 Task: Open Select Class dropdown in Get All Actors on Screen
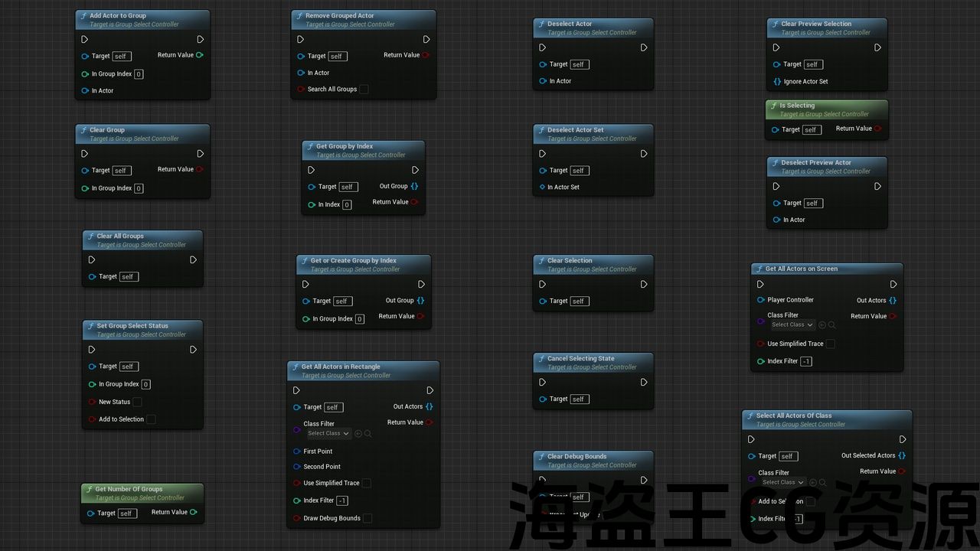click(x=792, y=325)
